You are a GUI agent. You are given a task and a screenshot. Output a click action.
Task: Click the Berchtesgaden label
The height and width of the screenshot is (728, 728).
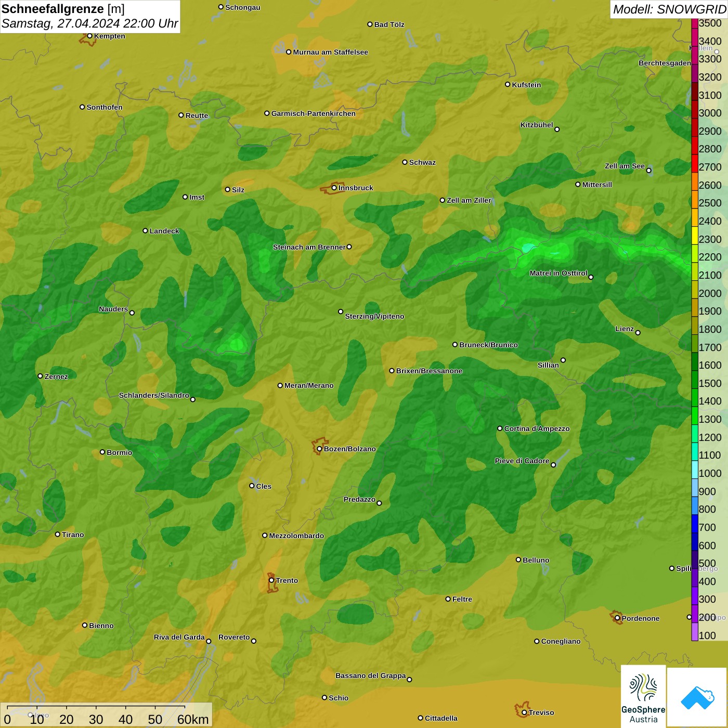[665, 63]
